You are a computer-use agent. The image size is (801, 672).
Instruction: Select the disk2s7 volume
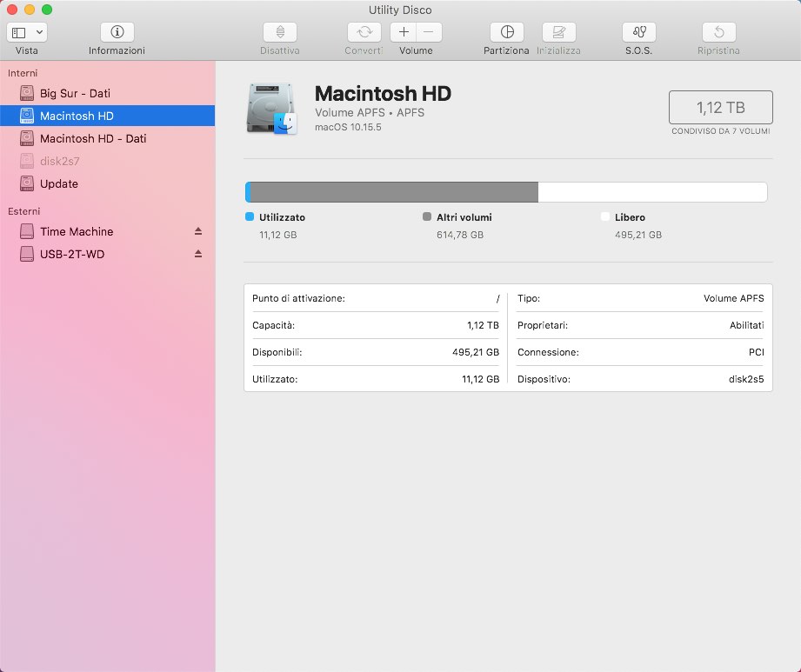(107, 161)
